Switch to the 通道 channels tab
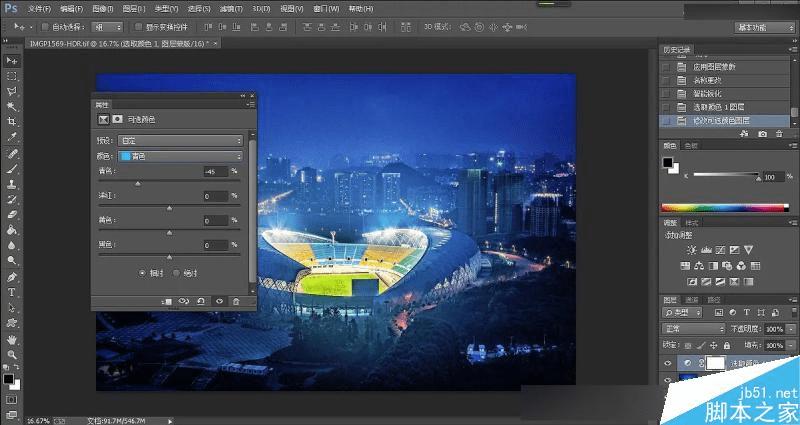Image resolution: width=800 pixels, height=425 pixels. coord(692,299)
